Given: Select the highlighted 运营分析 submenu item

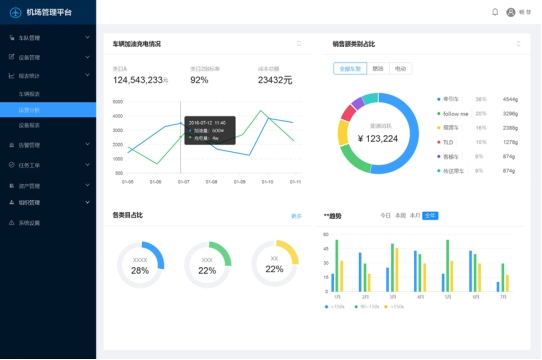Looking at the screenshot, I should [48, 110].
